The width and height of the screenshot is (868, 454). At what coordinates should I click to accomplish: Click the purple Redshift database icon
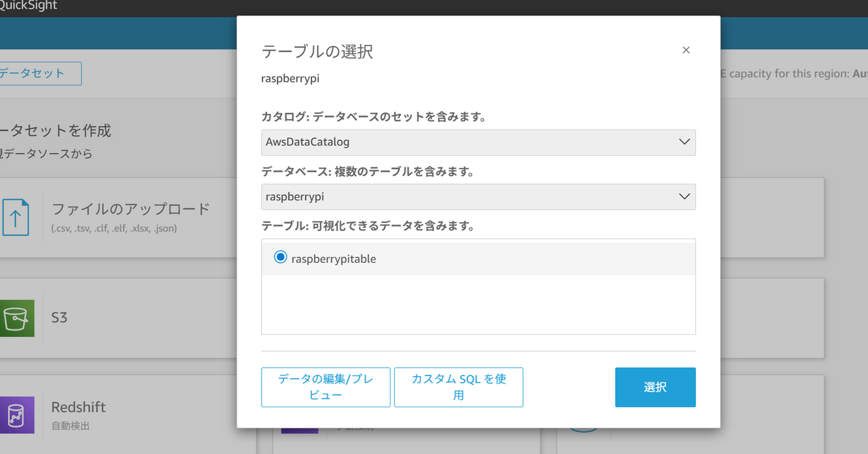click(16, 415)
